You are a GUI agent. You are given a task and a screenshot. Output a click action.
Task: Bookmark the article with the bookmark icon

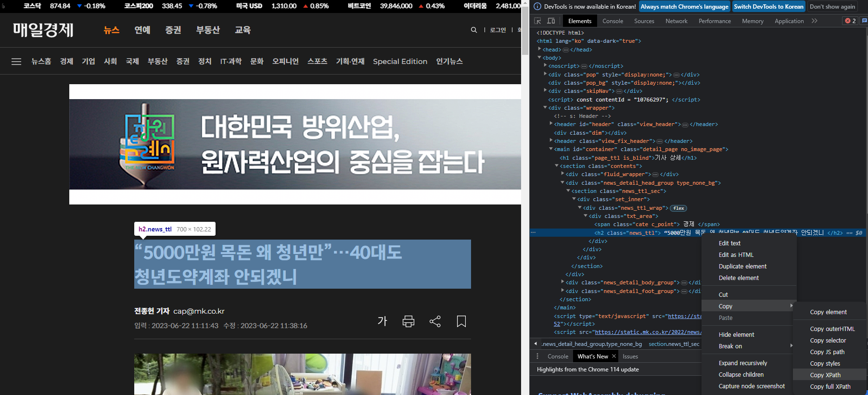pyautogui.click(x=461, y=321)
